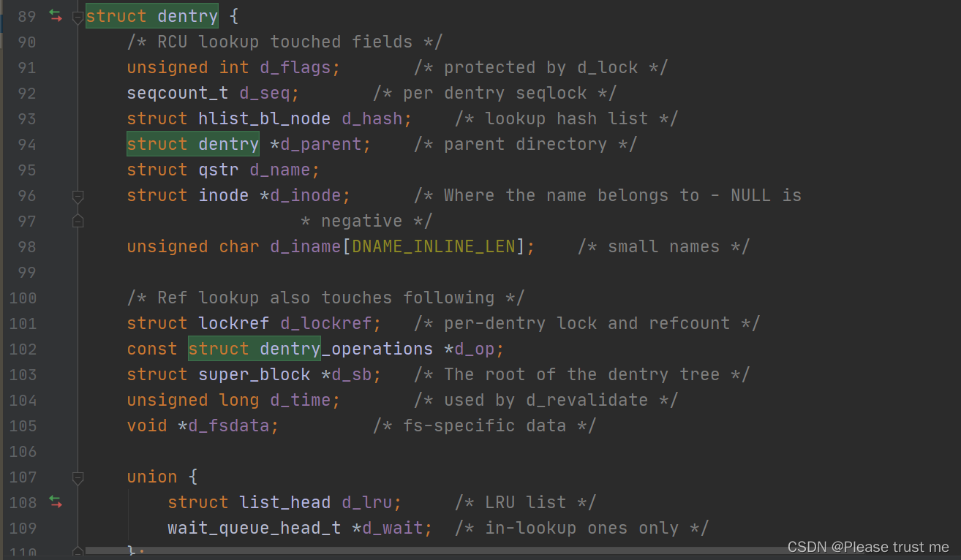Click the gutter arrows icon on line 108
The image size is (961, 560).
click(x=56, y=502)
